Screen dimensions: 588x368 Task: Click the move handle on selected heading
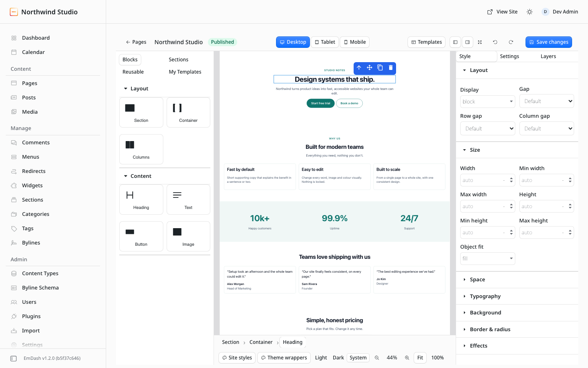pyautogui.click(x=370, y=68)
